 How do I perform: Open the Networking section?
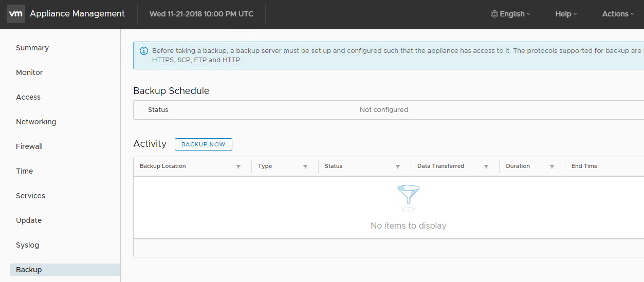[x=36, y=122]
